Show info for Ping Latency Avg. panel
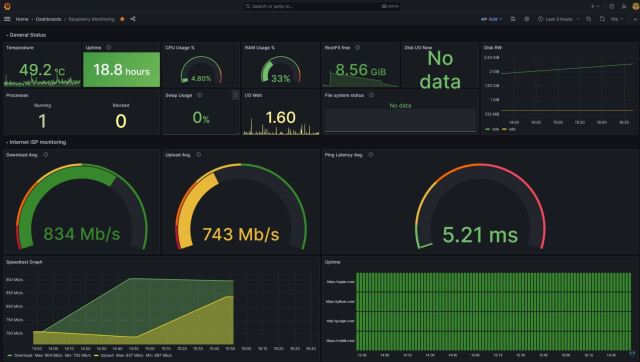The width and height of the screenshot is (640, 362). click(x=371, y=155)
